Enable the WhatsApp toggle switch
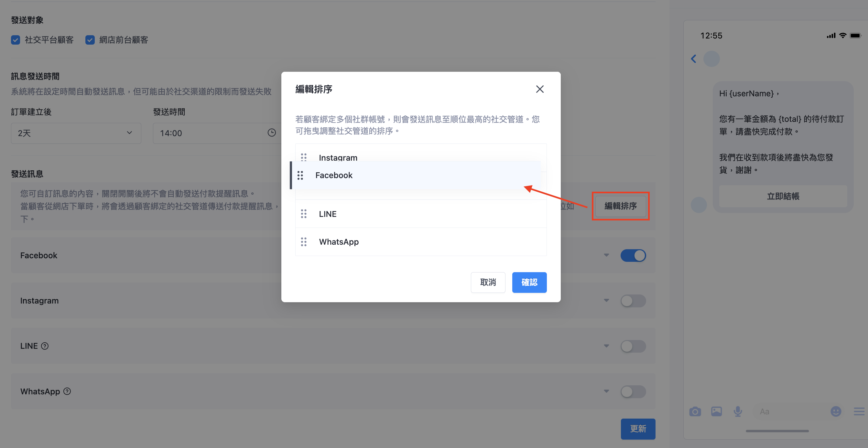This screenshot has height=448, width=868. 633,391
